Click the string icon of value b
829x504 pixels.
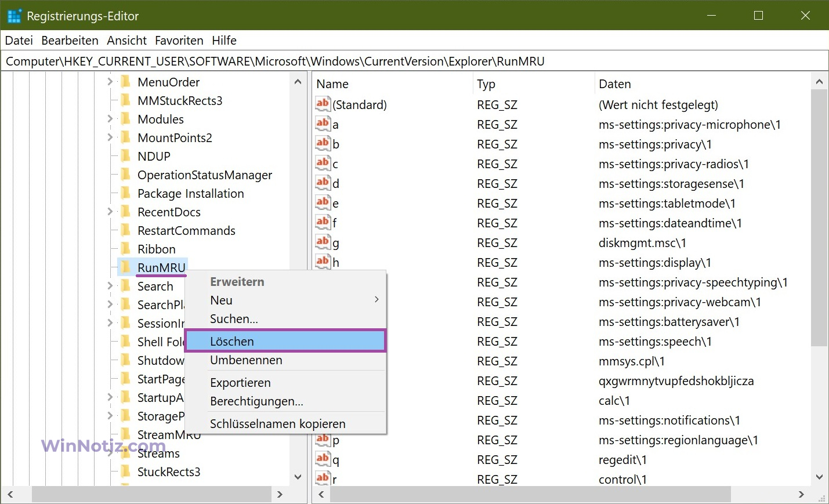coord(323,143)
